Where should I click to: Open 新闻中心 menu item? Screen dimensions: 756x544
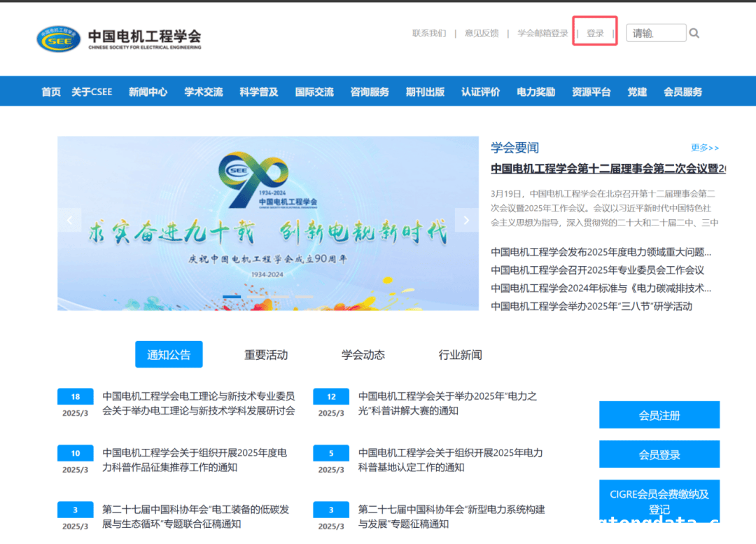pyautogui.click(x=148, y=92)
